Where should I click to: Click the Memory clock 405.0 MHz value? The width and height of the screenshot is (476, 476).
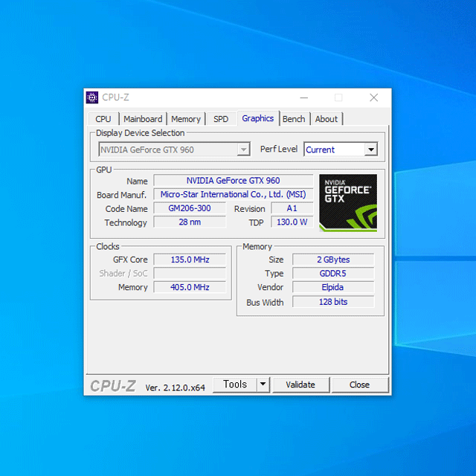point(190,287)
